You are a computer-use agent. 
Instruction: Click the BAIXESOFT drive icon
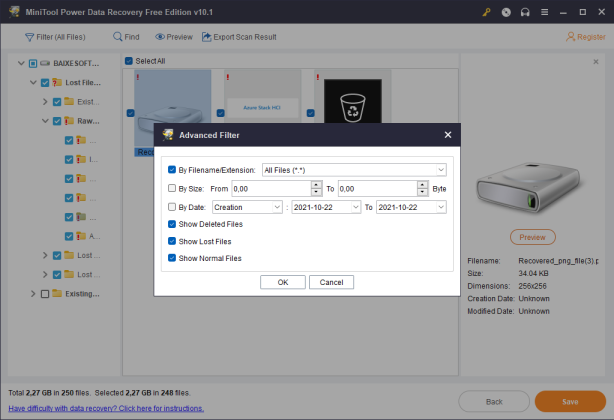[x=45, y=63]
